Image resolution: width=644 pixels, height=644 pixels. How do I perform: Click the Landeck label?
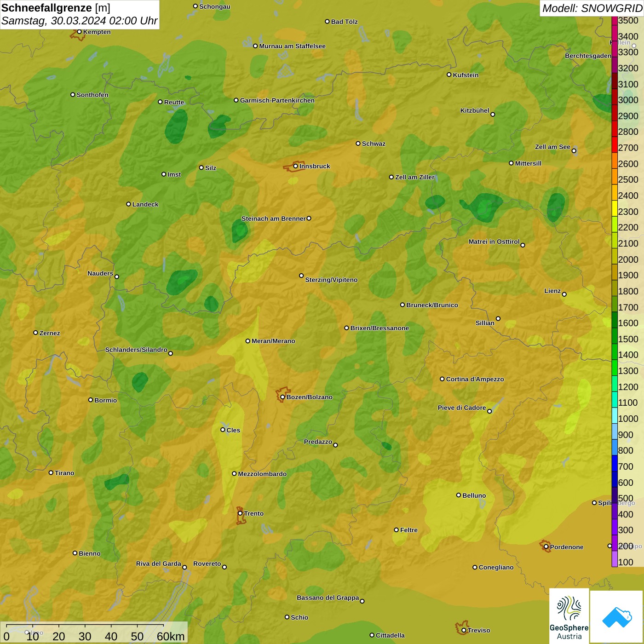pyautogui.click(x=145, y=204)
